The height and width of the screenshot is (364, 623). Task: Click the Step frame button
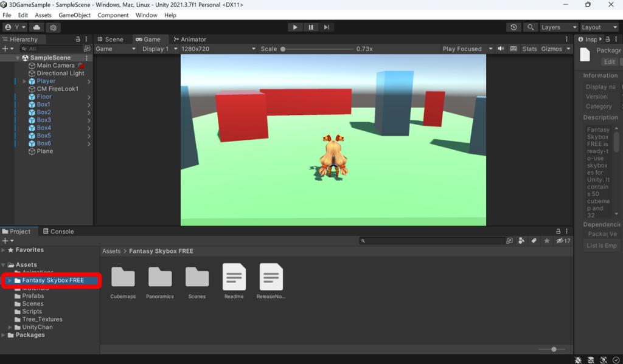[327, 27]
